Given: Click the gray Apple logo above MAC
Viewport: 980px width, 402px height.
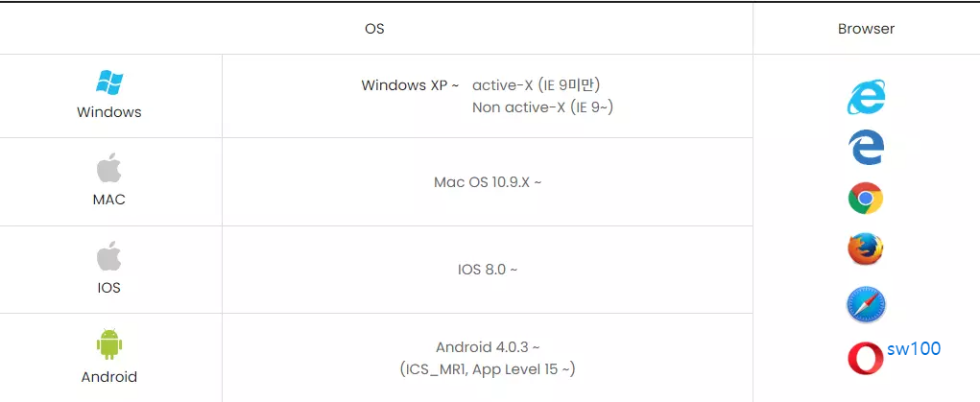Looking at the screenshot, I should [108, 168].
